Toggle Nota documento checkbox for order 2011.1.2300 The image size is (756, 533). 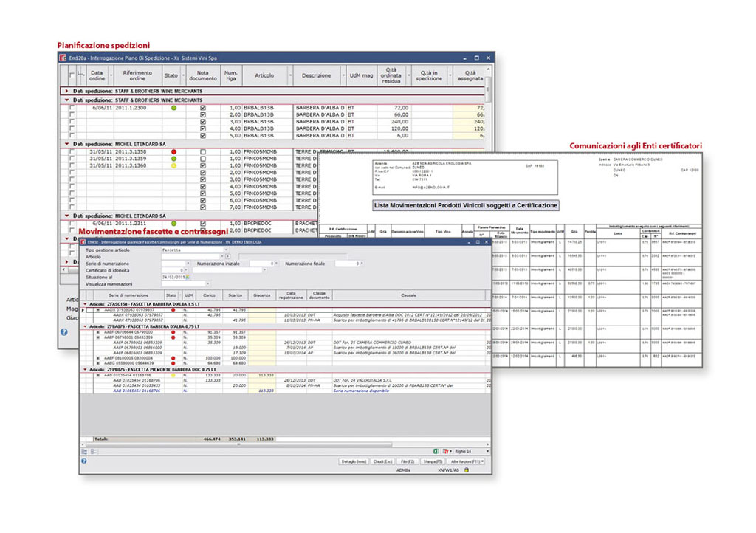(x=203, y=108)
